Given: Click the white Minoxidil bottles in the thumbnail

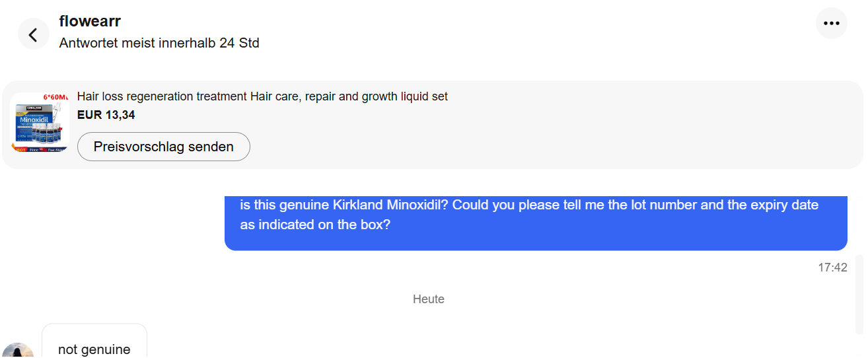Looking at the screenshot, I should pos(48,135).
